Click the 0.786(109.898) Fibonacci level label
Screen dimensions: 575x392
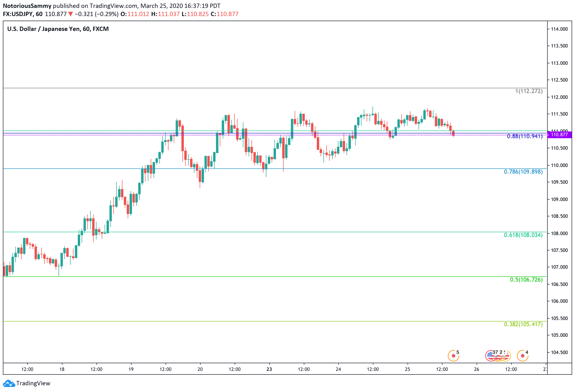[x=523, y=172]
